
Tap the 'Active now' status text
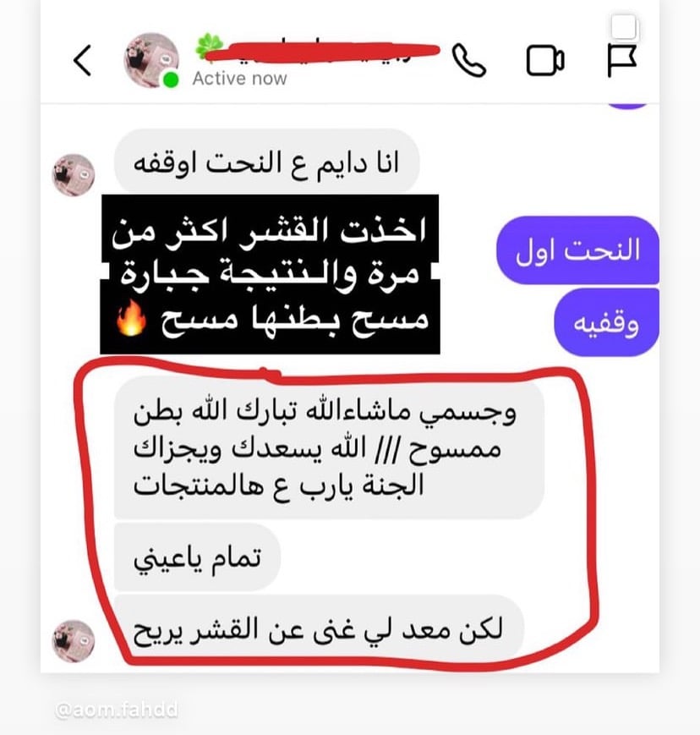pyautogui.click(x=239, y=79)
